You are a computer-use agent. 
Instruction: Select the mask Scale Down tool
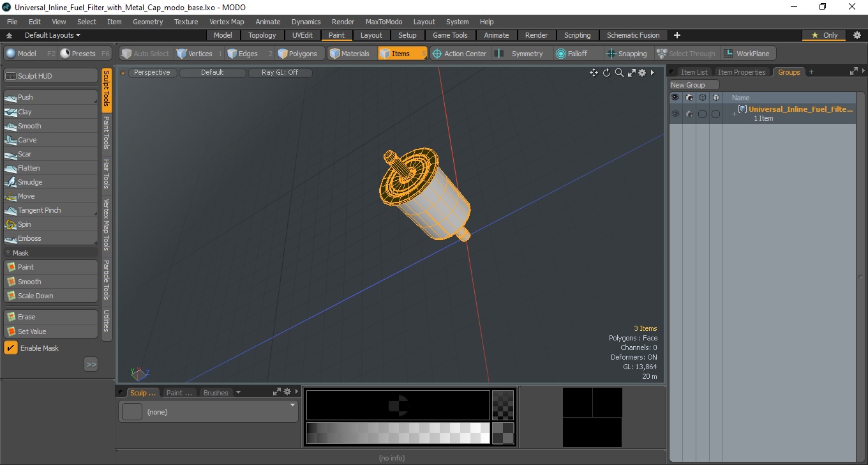(50, 296)
